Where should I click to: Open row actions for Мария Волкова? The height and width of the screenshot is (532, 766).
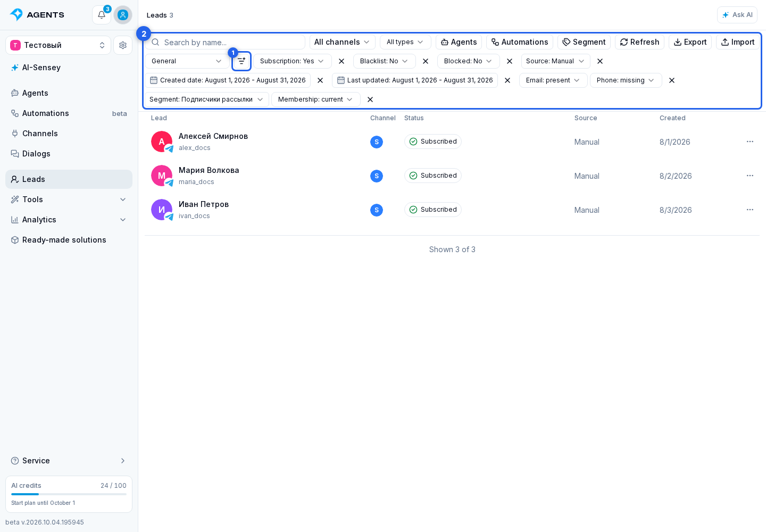click(750, 176)
